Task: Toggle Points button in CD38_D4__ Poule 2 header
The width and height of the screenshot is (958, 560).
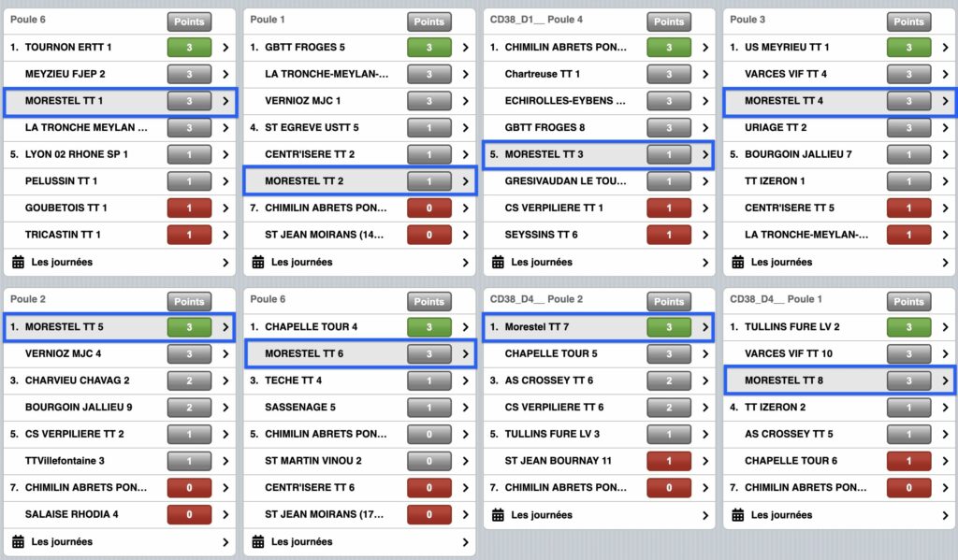Action: [x=668, y=301]
